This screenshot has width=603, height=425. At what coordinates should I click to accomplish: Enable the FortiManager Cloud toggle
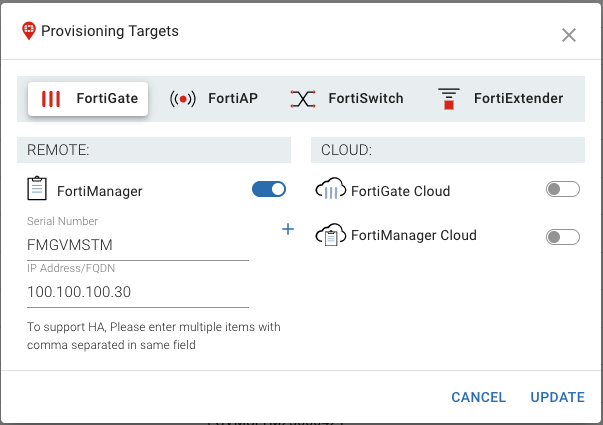tap(563, 237)
